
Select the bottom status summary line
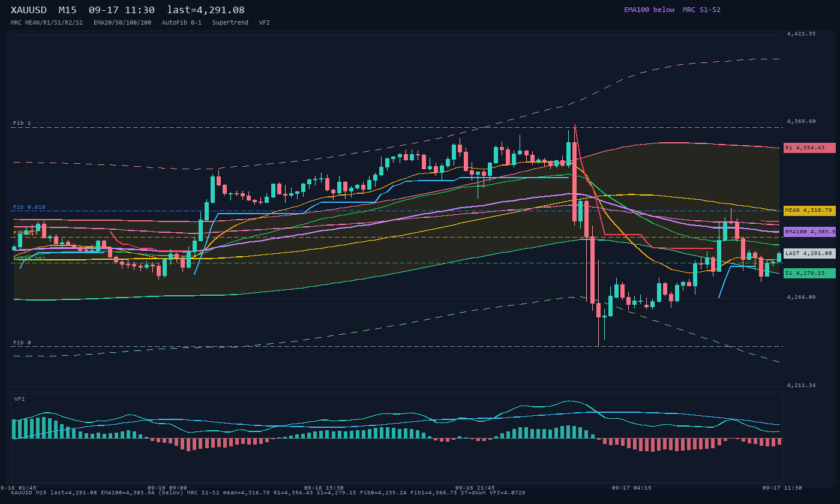click(268, 493)
